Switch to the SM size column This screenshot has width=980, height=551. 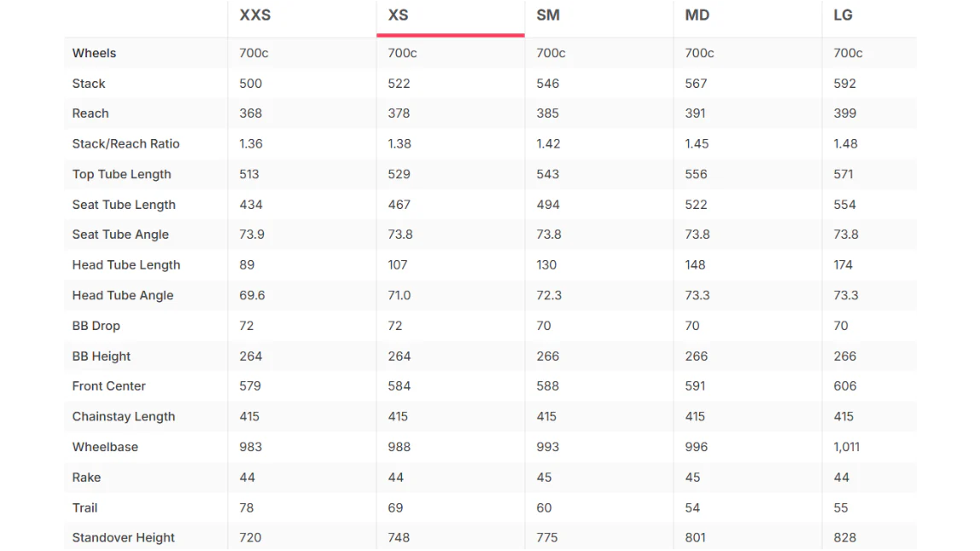pyautogui.click(x=548, y=15)
